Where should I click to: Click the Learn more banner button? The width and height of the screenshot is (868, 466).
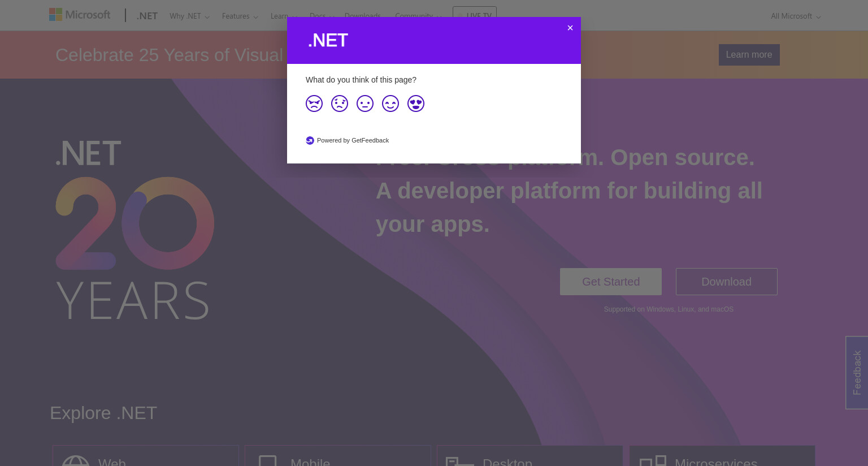pos(749,55)
